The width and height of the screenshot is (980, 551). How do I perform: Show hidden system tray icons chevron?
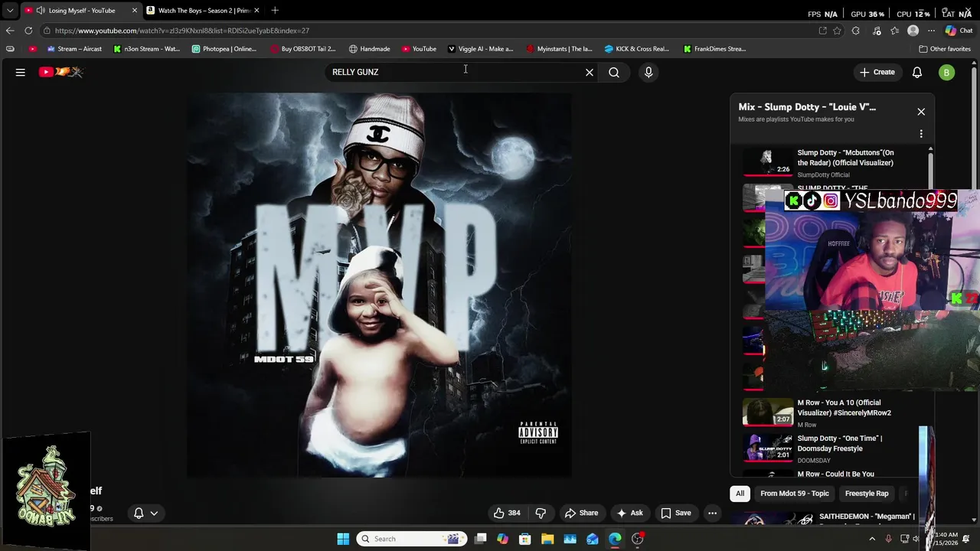click(x=872, y=539)
